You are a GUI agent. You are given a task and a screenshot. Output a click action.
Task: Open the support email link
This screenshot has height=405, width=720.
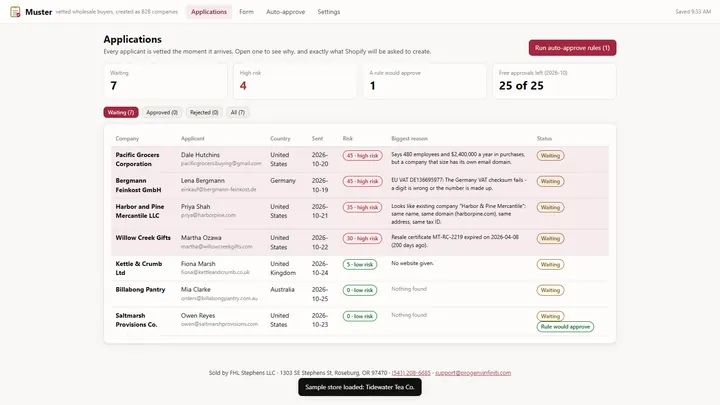(473, 373)
